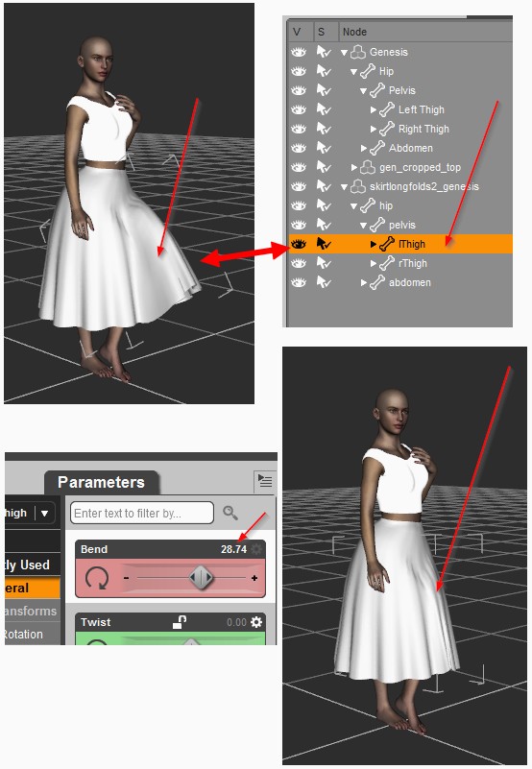This screenshot has width=532, height=769.
Task: Toggle selectable arrow for skirtlongfolds2_genesis
Action: [x=324, y=186]
